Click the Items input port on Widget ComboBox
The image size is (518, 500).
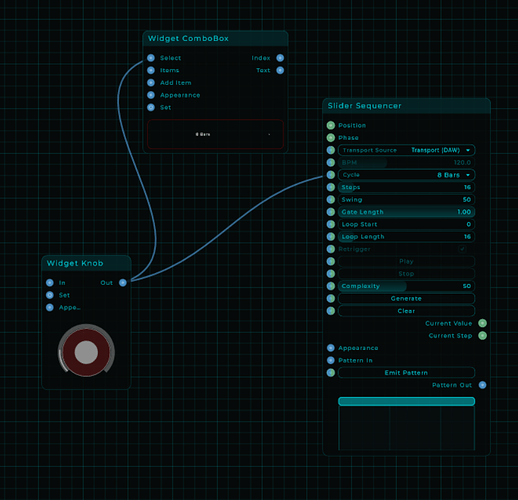click(x=151, y=70)
